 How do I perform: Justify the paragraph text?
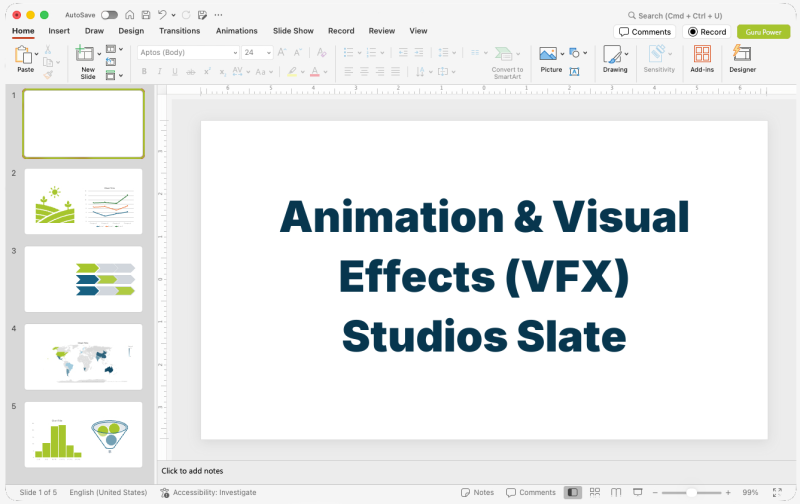pos(395,71)
